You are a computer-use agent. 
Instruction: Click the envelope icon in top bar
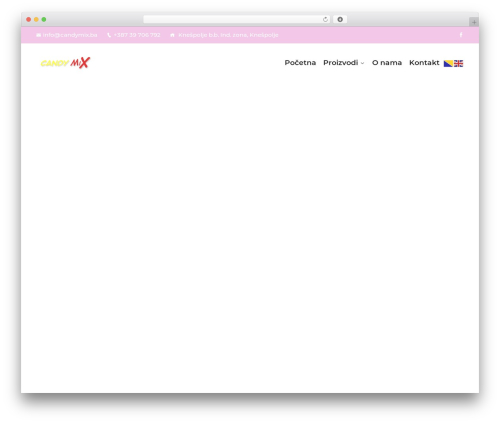coord(38,35)
